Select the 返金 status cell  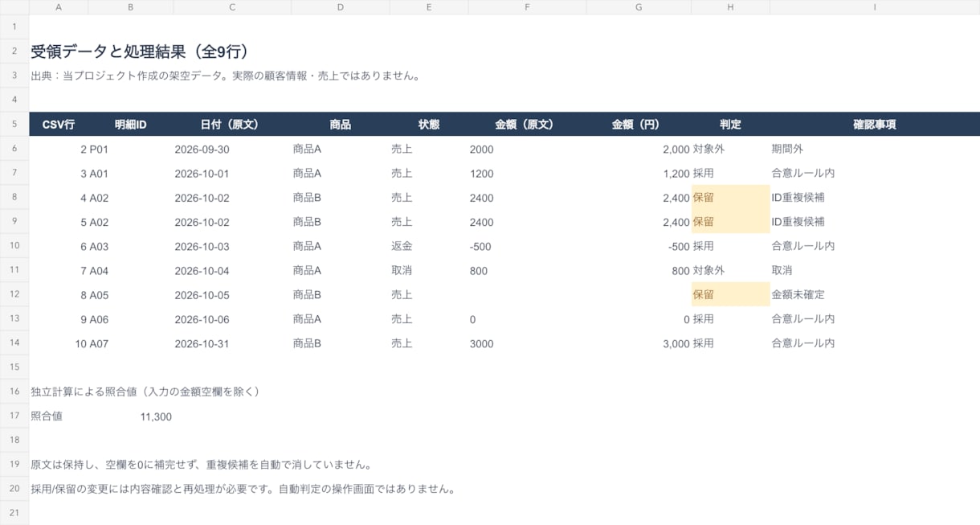pyautogui.click(x=429, y=247)
